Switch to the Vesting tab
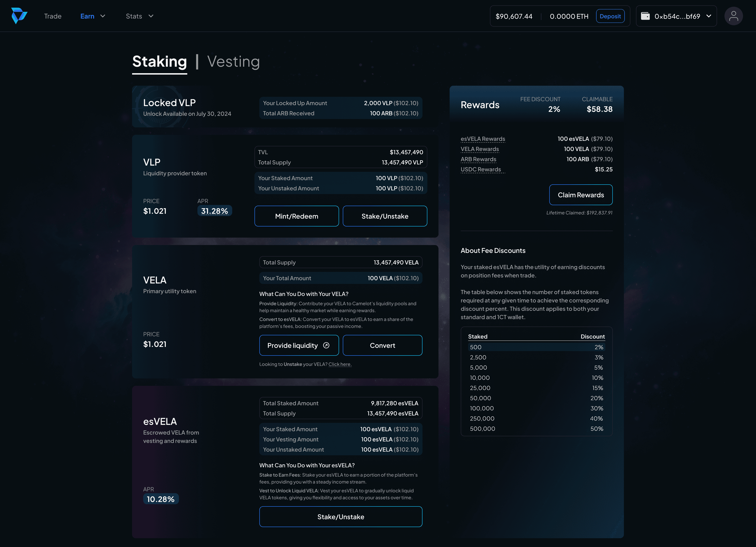The height and width of the screenshot is (547, 756). click(233, 62)
